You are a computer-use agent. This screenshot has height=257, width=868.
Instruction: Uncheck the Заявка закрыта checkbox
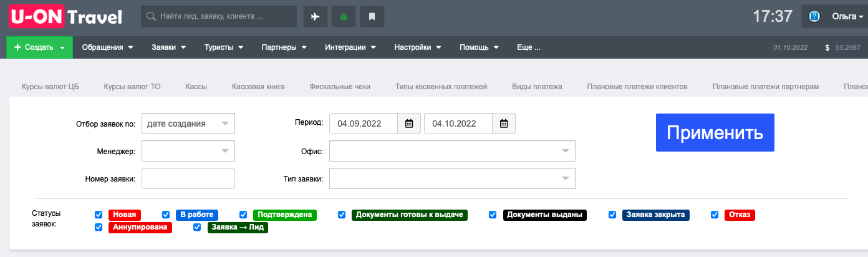(612, 215)
